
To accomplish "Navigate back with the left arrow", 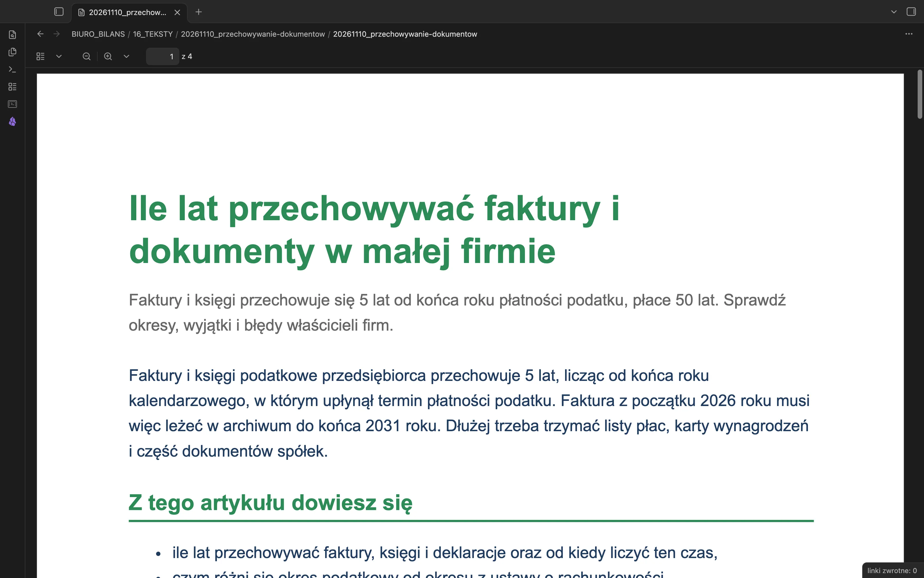I will coord(40,34).
